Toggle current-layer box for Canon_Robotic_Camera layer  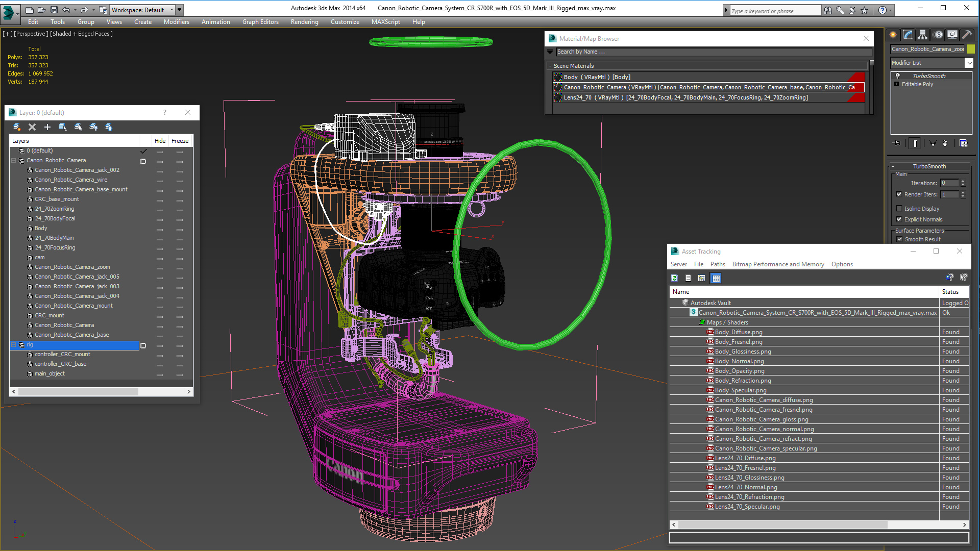pos(143,161)
